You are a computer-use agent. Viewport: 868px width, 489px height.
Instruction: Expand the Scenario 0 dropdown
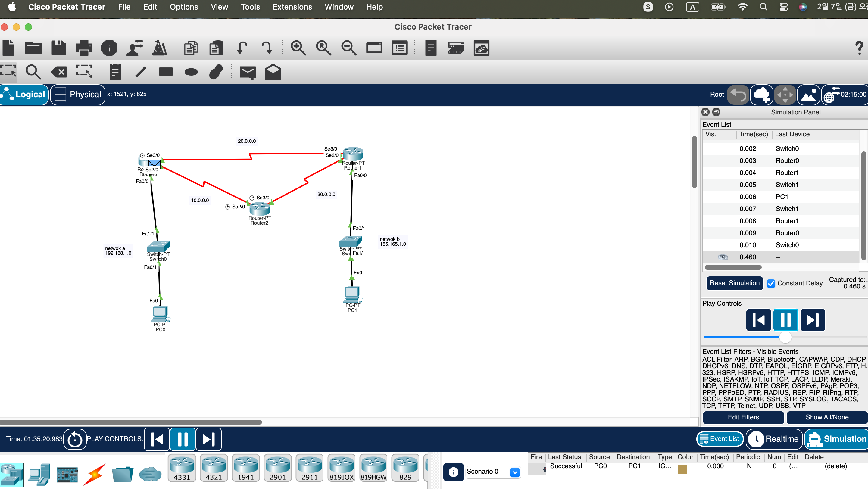[x=514, y=472]
